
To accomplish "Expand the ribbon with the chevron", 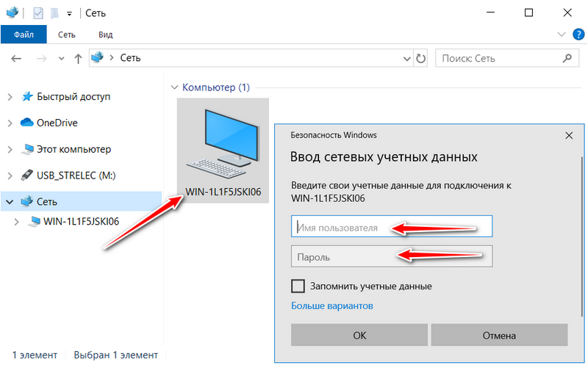I will (562, 35).
